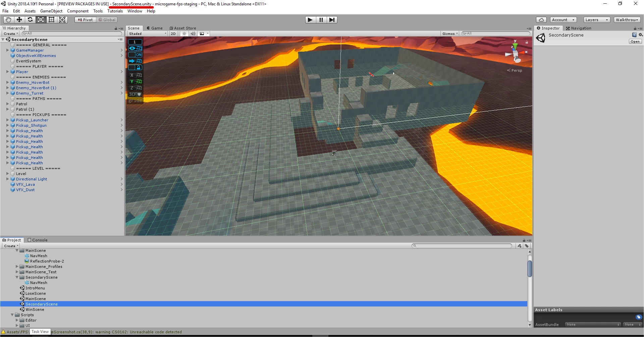Select the combined Transform tool
The image size is (644, 337).
tap(62, 20)
